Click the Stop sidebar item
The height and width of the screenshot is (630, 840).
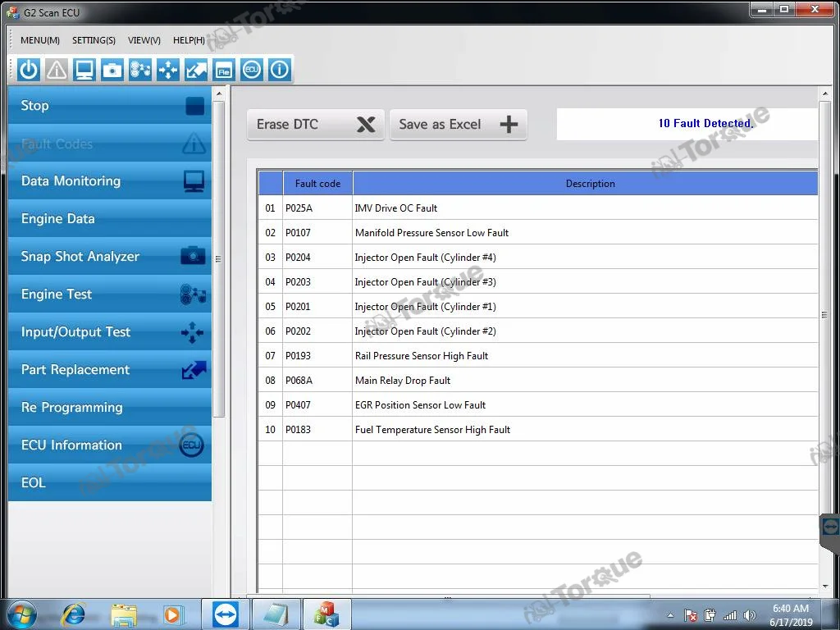pos(110,106)
